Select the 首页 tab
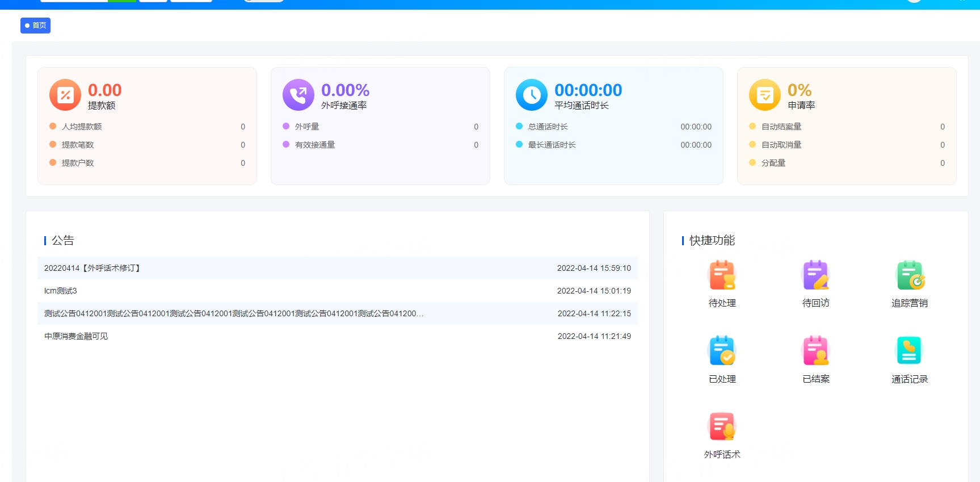 (x=35, y=26)
